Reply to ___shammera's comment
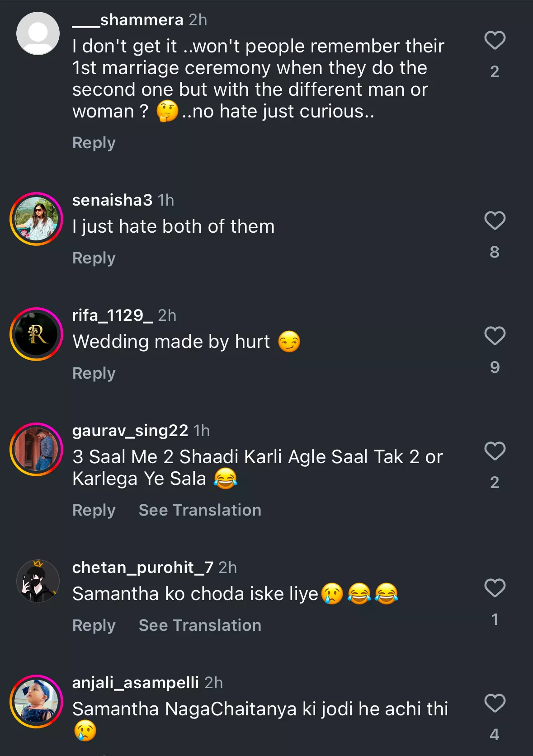This screenshot has width=533, height=756. point(94,143)
